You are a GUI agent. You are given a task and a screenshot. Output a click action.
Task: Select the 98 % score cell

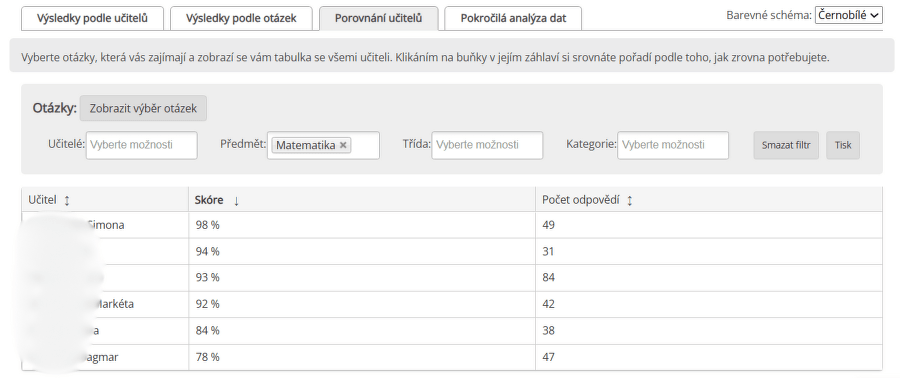click(362, 225)
